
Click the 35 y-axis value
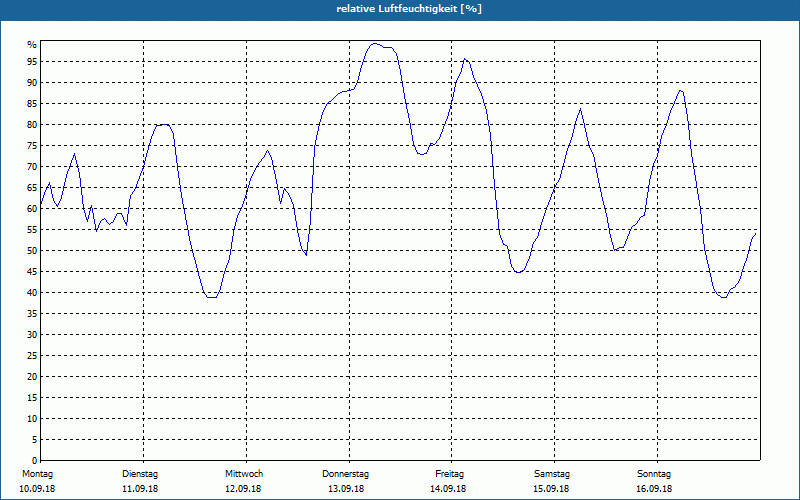pyautogui.click(x=32, y=314)
